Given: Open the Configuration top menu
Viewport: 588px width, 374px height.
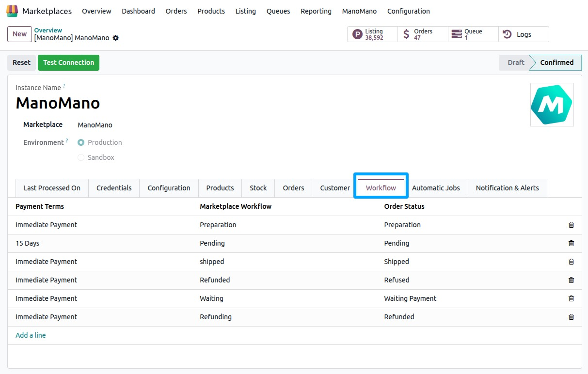Looking at the screenshot, I should 409,11.
